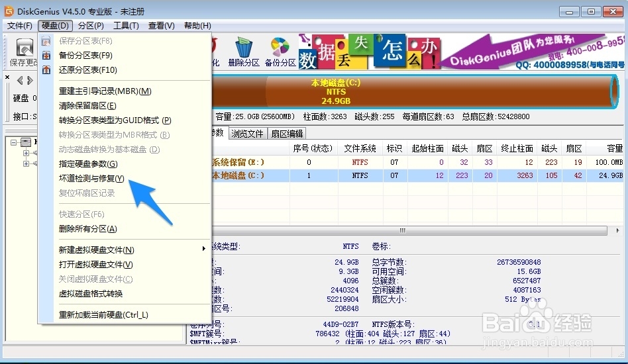This screenshot has height=364, width=628.
Task: Open the 文件(F) menu
Action: (x=20, y=26)
